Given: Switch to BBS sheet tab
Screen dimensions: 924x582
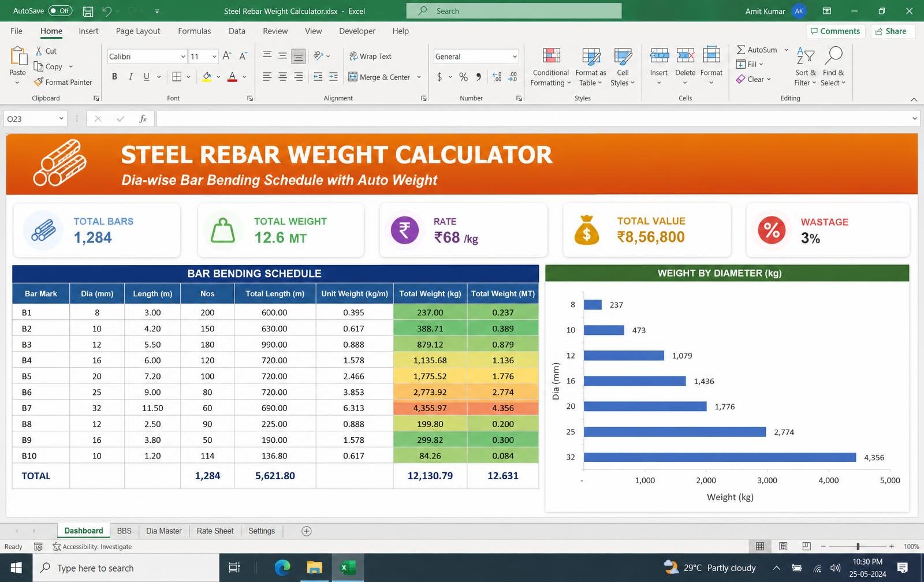Looking at the screenshot, I should click(x=124, y=531).
